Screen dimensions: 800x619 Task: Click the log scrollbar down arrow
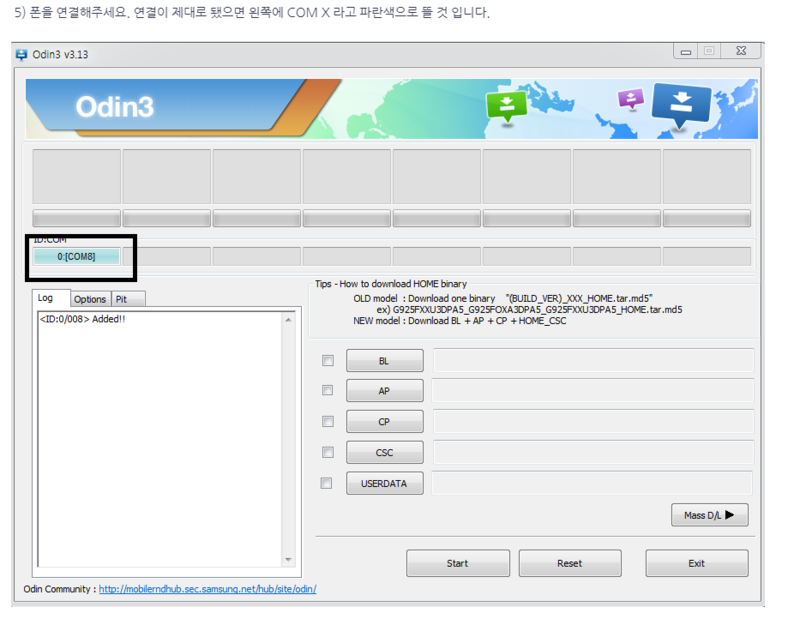[288, 559]
